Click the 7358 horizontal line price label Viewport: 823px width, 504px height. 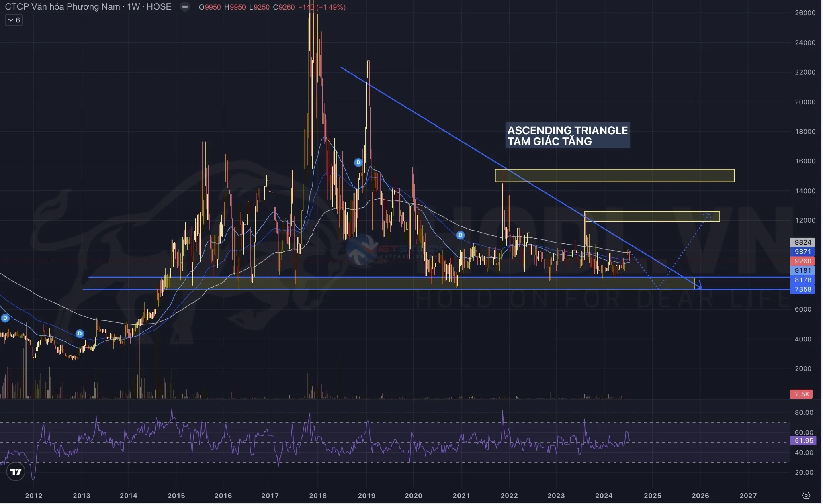pos(803,289)
